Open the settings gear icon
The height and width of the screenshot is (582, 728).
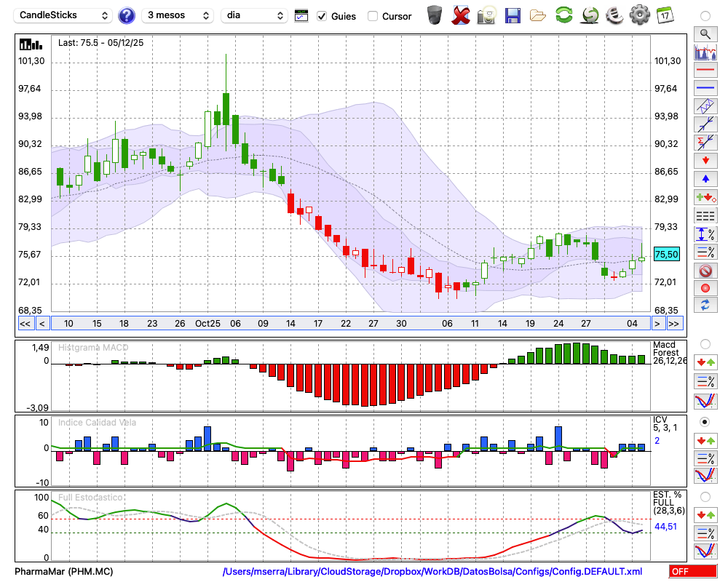(x=639, y=15)
